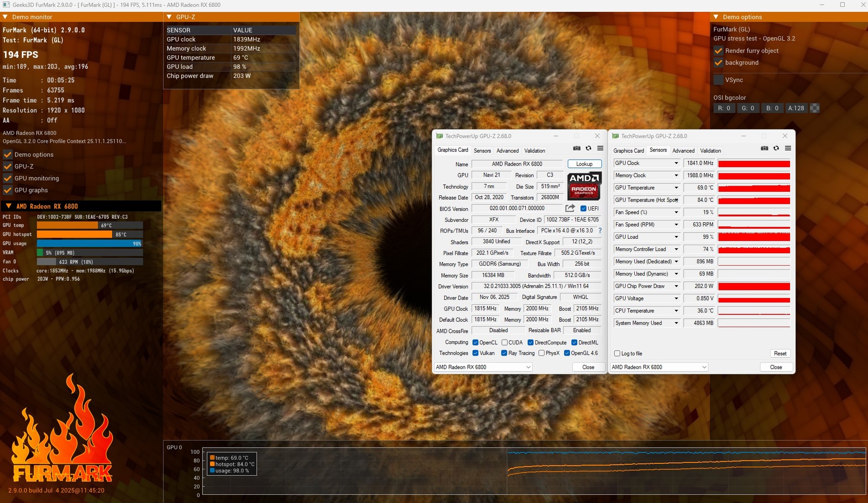Screen dimensions: 868x503
Task: Switch to Validation tab in Graphics Card window
Action: [534, 151]
